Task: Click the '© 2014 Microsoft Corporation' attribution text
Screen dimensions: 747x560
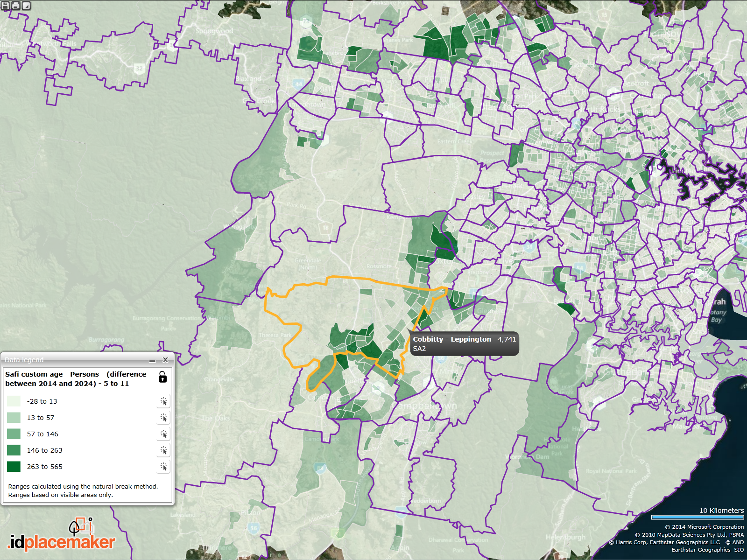Action: click(705, 527)
